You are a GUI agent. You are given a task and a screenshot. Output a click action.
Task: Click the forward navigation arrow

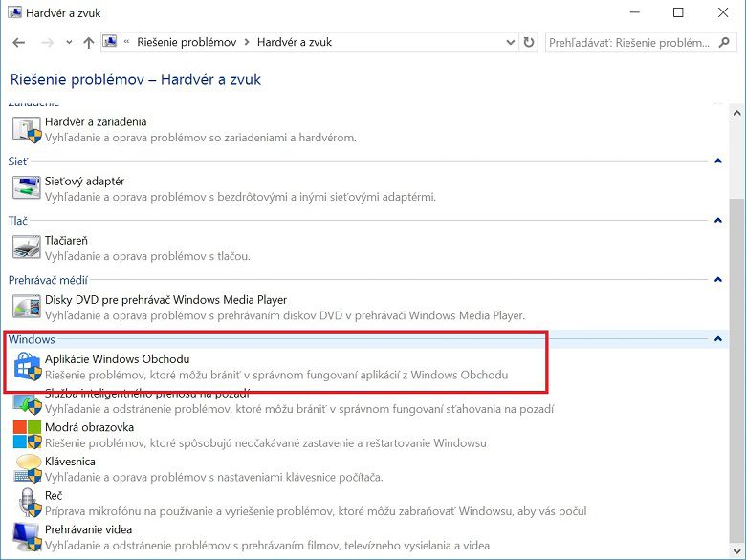point(47,43)
